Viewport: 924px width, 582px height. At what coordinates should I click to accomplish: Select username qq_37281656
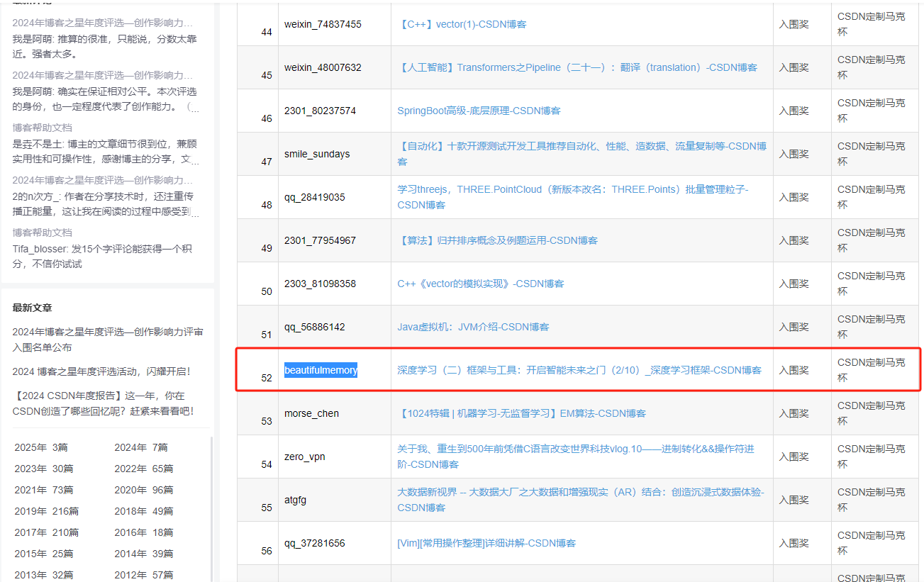pos(315,543)
